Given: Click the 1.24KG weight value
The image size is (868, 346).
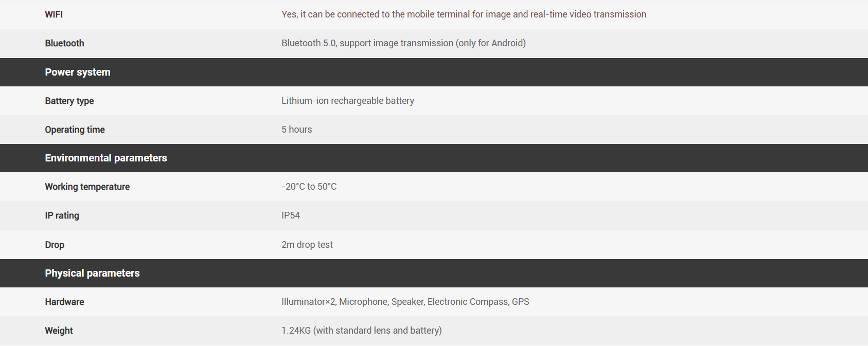Looking at the screenshot, I should pos(361,331).
